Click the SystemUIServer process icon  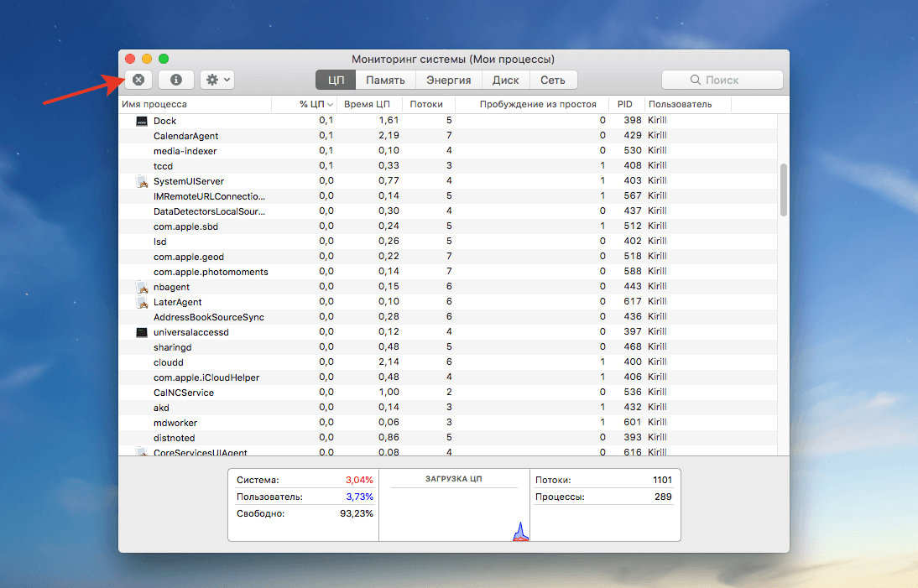coord(141,181)
